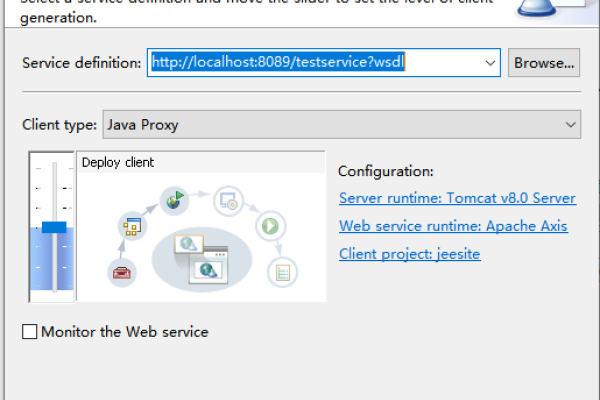
Task: Open Web service runtime: Apache Axis link
Action: click(x=453, y=226)
